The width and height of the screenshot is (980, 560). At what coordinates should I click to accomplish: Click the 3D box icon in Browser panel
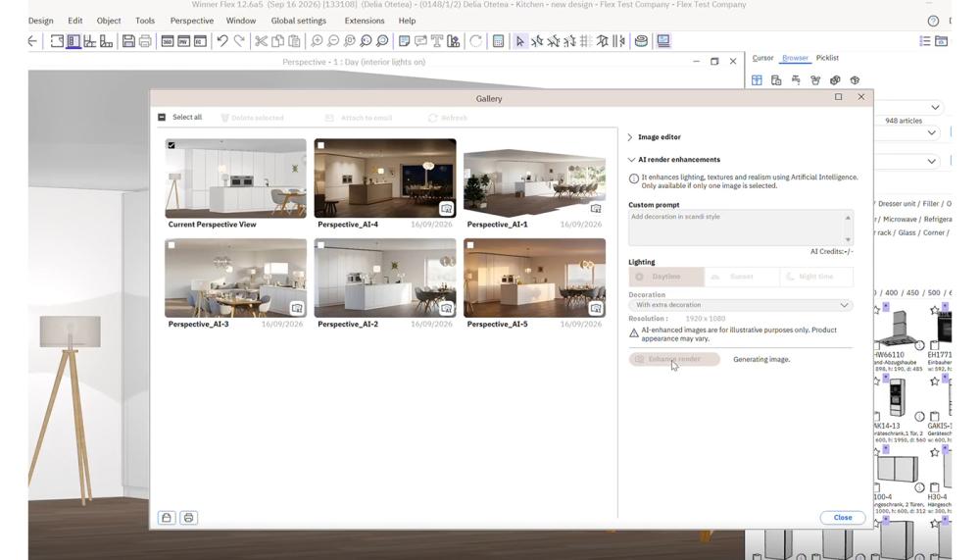click(855, 80)
